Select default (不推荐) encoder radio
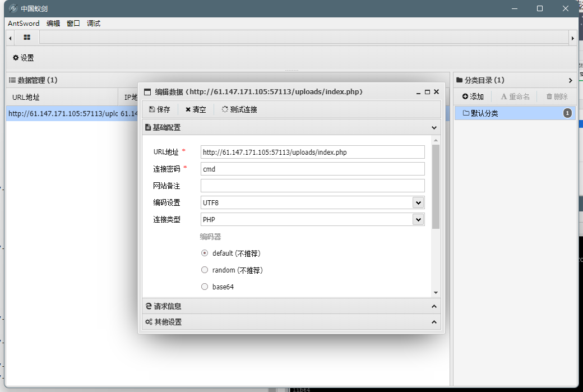The width and height of the screenshot is (583, 392). click(205, 253)
